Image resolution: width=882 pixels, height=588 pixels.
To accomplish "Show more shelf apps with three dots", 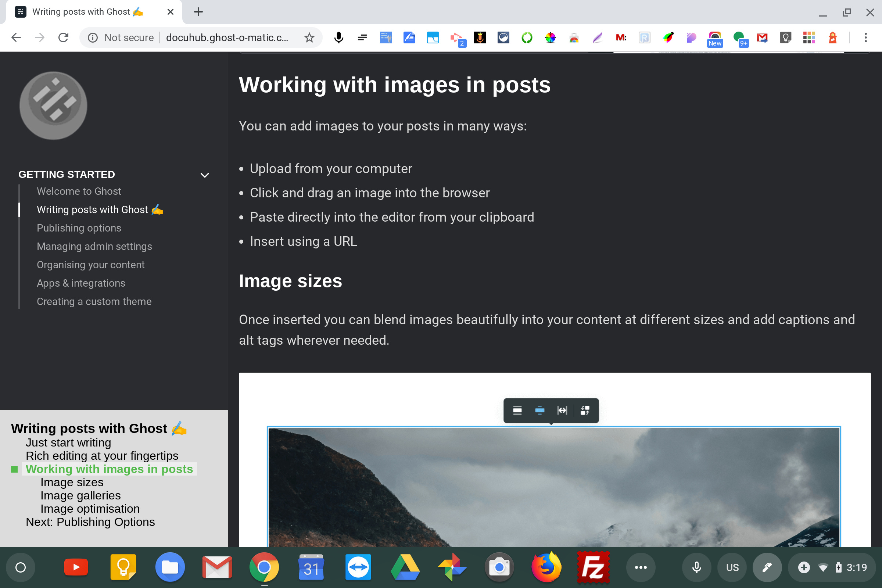I will click(641, 567).
